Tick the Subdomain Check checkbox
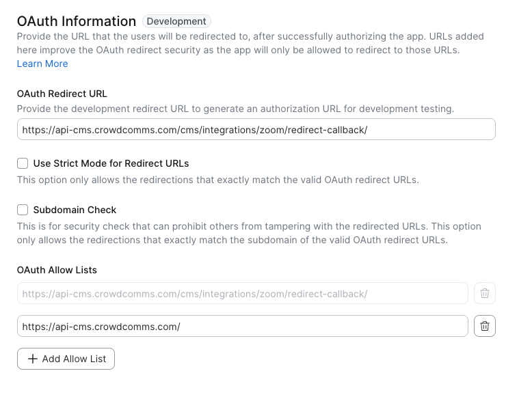Viewport: 532px width, 397px height. 23,210
